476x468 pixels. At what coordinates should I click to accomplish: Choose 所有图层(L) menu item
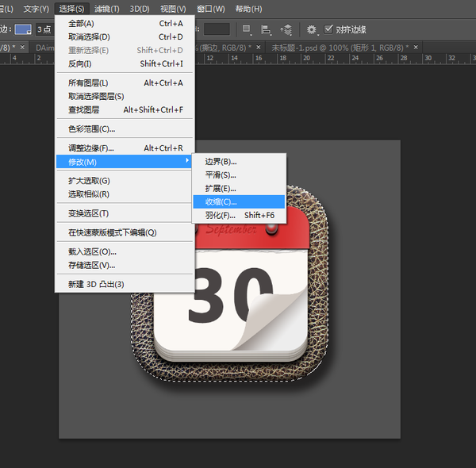click(125, 82)
